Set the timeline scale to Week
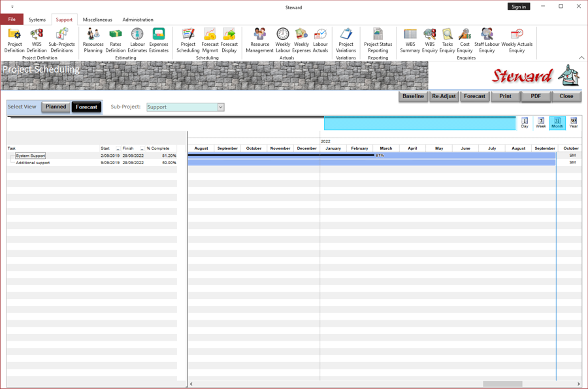Viewport: 588px width, 389px height. [x=541, y=123]
